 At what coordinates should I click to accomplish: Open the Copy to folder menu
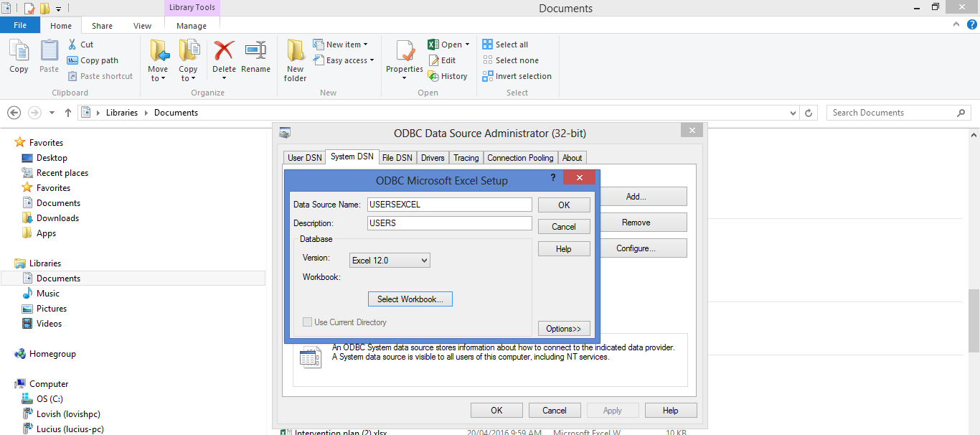pos(188,60)
